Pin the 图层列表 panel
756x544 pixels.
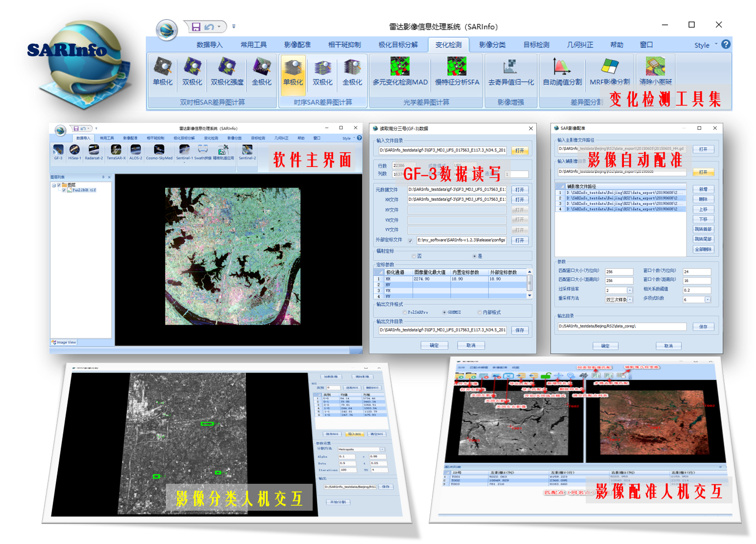(x=103, y=177)
